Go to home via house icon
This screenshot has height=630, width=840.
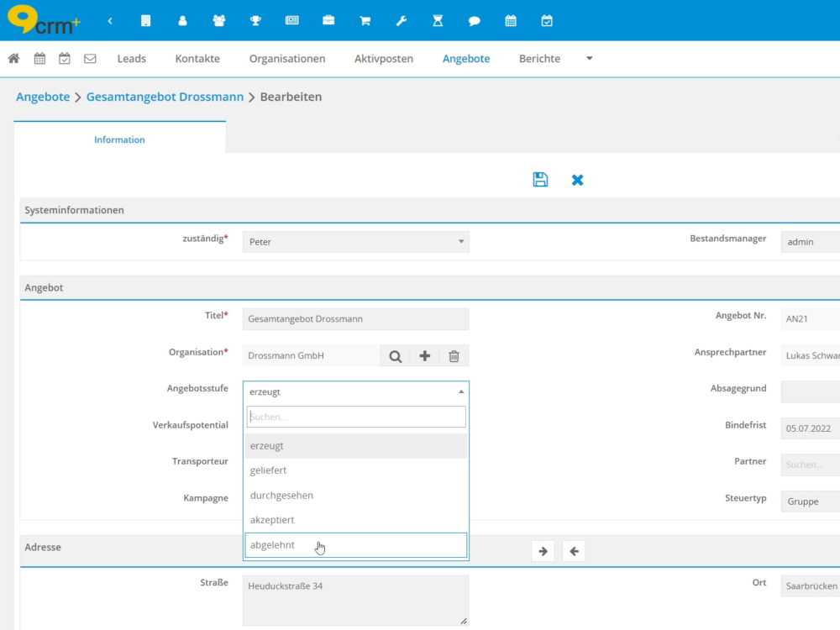(x=13, y=59)
